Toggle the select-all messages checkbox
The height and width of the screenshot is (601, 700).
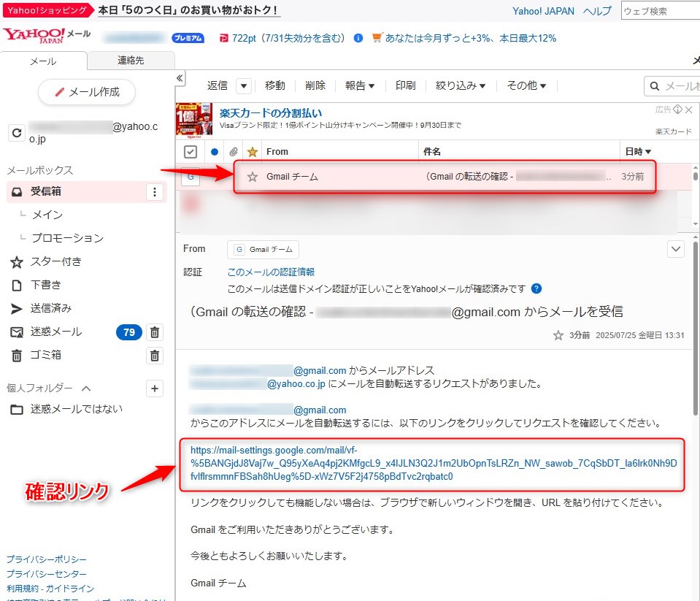(191, 152)
